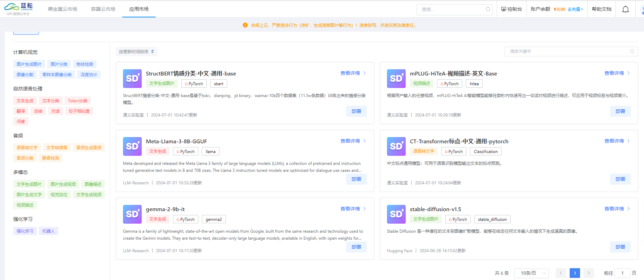The height and width of the screenshot is (280, 644).
Task: Filter by 图片生成图片 sidebar tag
Action: (29, 64)
